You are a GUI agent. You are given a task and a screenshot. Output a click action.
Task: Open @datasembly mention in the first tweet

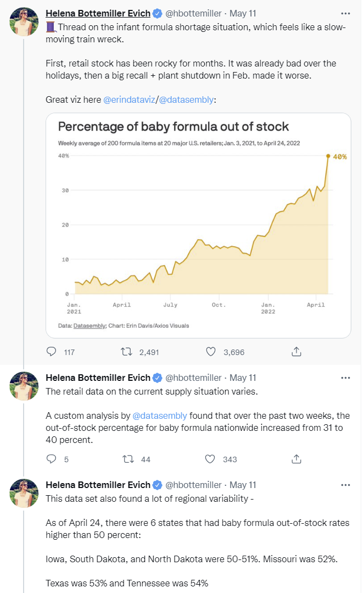point(187,100)
